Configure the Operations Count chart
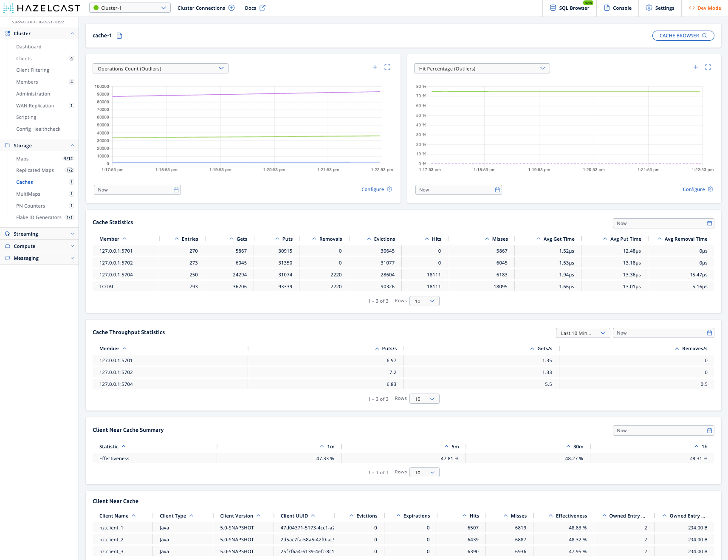The image size is (728, 560). 376,189
